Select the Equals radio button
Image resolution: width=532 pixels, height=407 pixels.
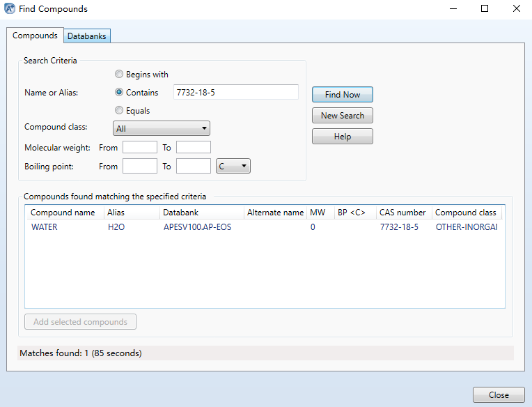click(x=119, y=110)
